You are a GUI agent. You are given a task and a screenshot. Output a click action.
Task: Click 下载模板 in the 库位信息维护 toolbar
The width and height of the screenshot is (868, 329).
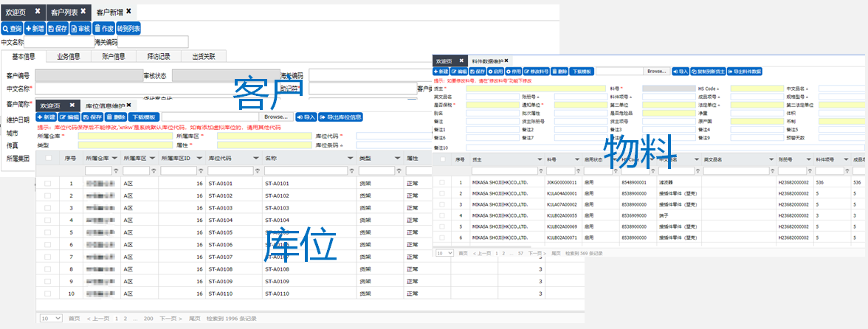point(144,117)
